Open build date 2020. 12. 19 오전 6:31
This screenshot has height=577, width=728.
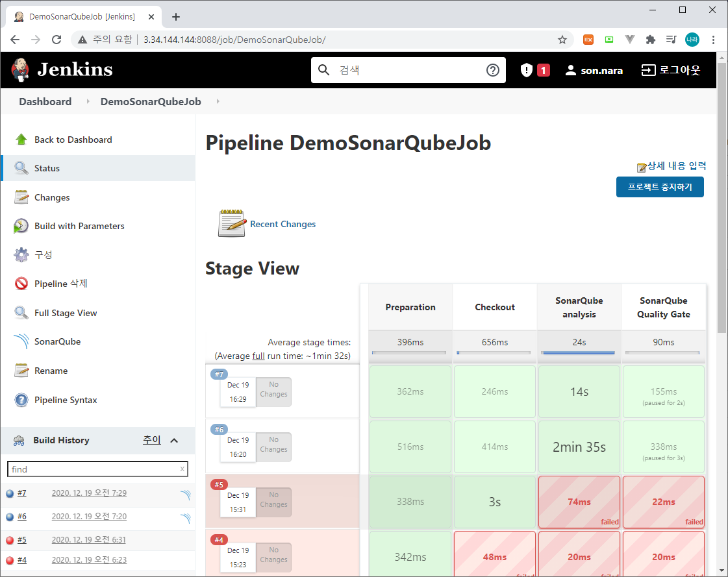point(89,540)
